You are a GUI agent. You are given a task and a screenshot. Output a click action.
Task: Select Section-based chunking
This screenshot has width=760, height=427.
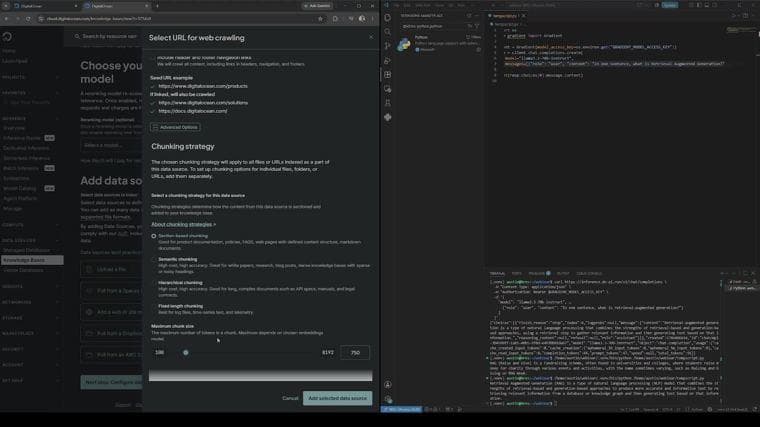pyautogui.click(x=154, y=236)
